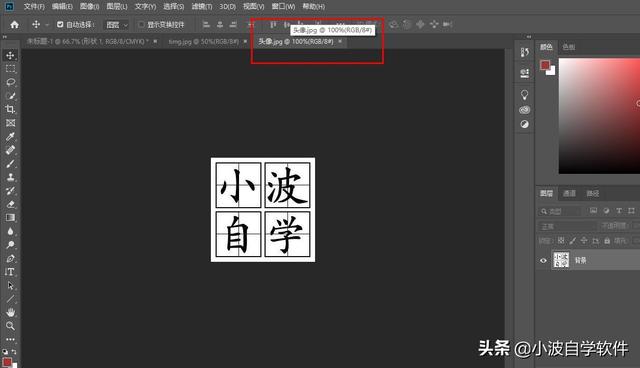This screenshot has height=368, width=640.
Task: Select the Rectangular Marquee tool
Action: (x=10, y=69)
